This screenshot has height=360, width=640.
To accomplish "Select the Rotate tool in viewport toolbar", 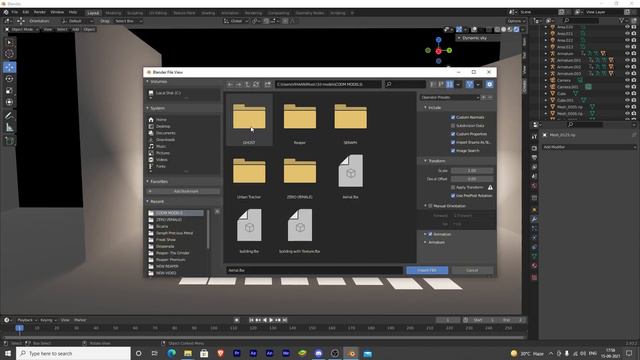I will point(9,79).
